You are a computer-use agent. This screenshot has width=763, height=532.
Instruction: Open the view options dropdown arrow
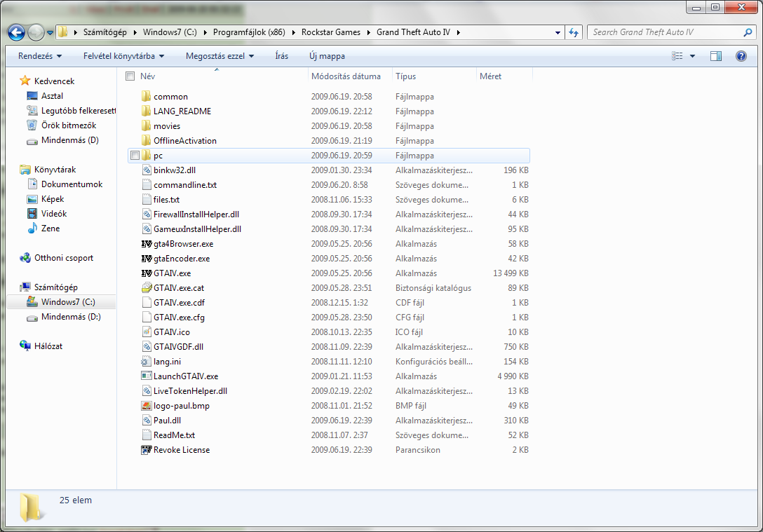coord(692,56)
